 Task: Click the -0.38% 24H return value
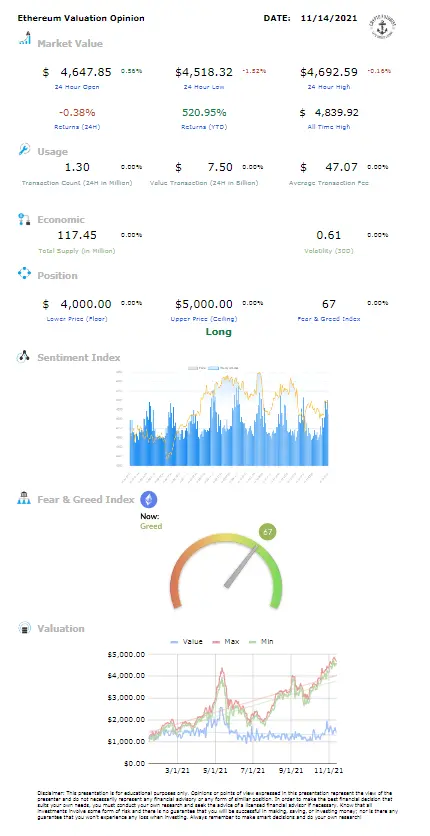pyautogui.click(x=78, y=112)
